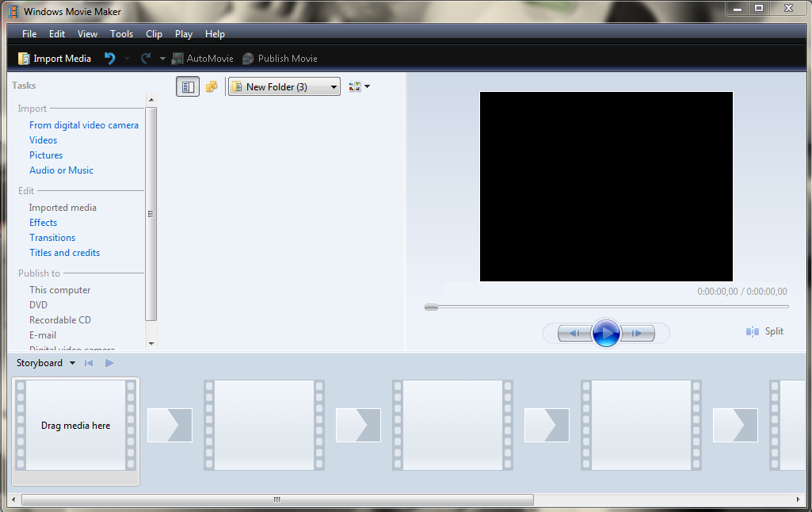The width and height of the screenshot is (812, 512).
Task: Click the Pictures import link
Action: 46,155
